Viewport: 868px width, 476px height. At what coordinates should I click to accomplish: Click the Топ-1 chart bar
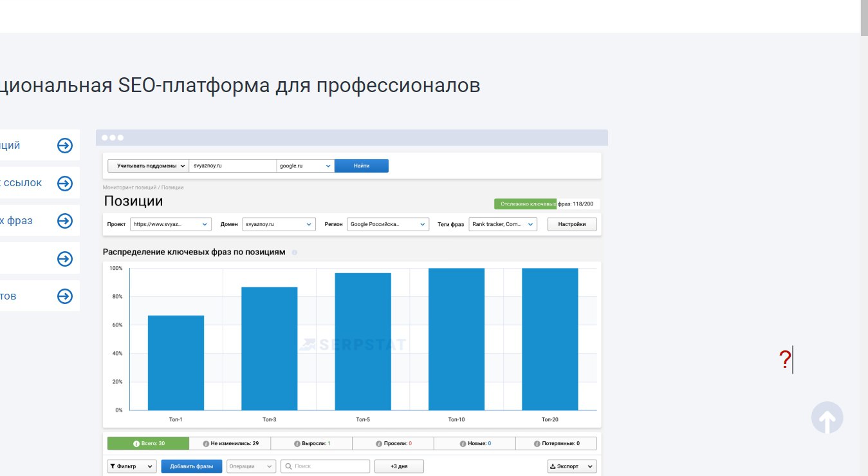click(x=176, y=363)
